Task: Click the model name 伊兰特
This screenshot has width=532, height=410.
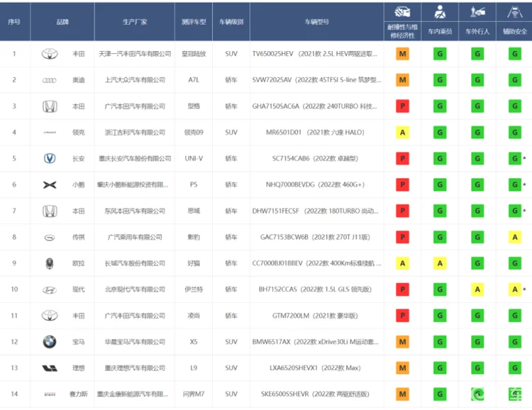Action: 194,289
